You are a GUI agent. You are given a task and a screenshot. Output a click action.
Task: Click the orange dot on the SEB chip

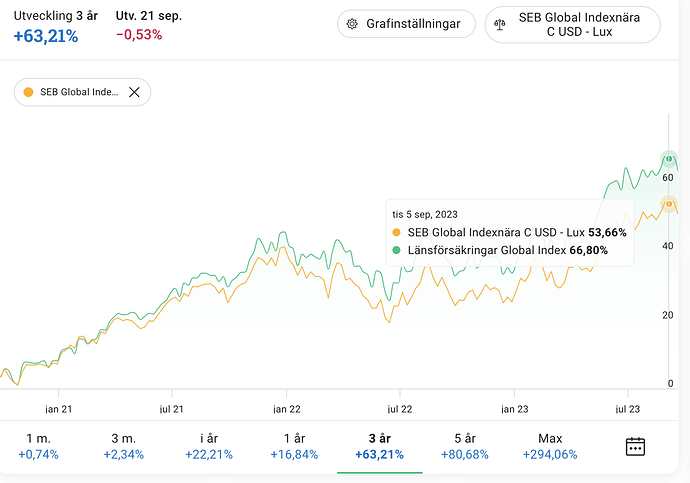[x=28, y=92]
